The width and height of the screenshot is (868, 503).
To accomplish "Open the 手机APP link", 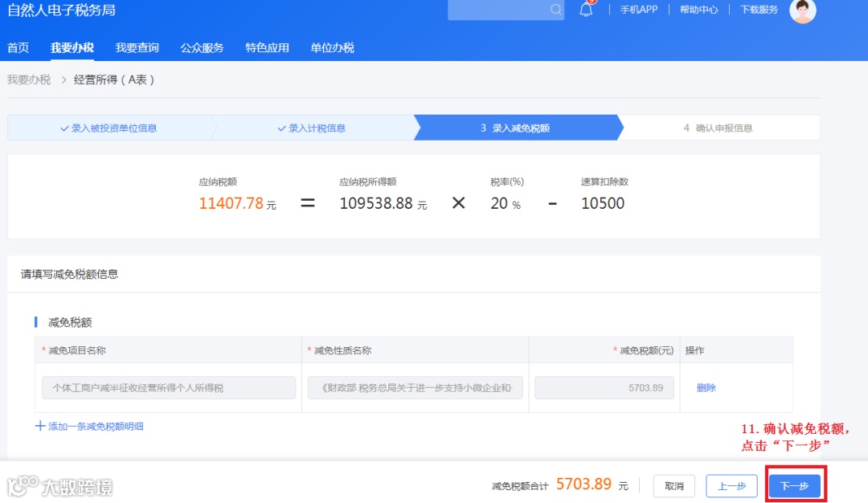I will (x=639, y=10).
